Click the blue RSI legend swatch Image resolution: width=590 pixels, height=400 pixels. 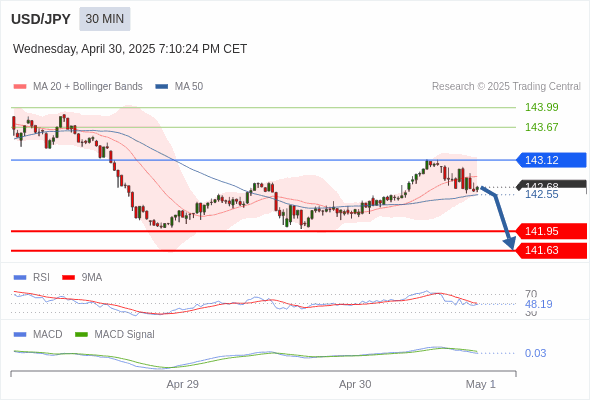pyautogui.click(x=20, y=278)
